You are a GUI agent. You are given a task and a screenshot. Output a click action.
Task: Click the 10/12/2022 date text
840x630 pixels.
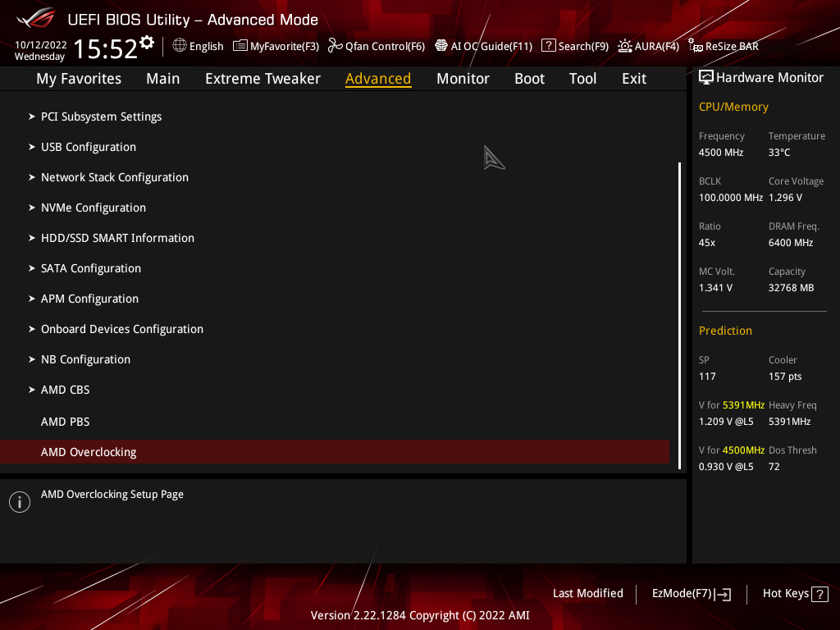[x=41, y=45]
